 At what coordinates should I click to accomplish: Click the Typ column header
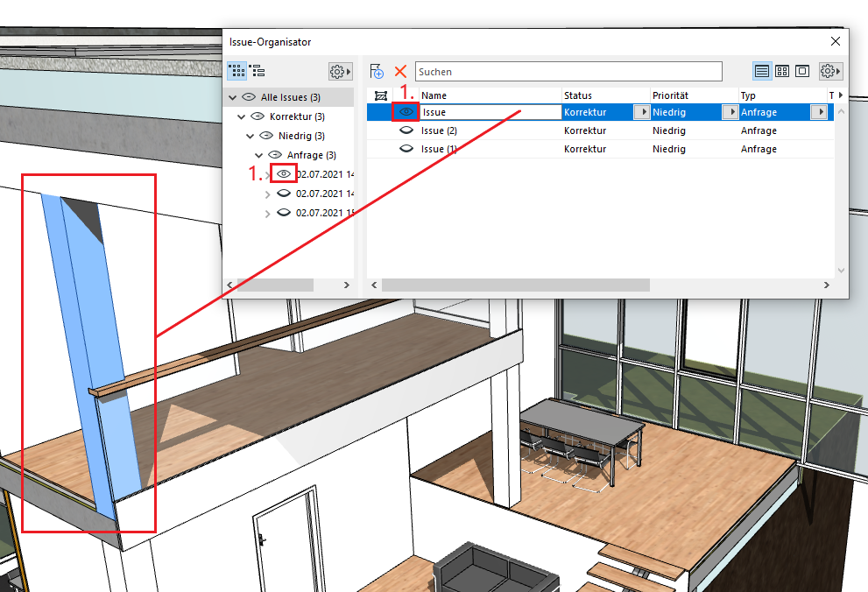(x=780, y=95)
